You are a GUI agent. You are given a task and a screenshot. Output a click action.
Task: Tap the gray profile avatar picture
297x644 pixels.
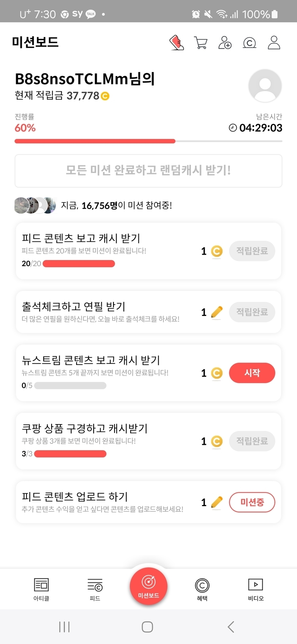coord(265,86)
